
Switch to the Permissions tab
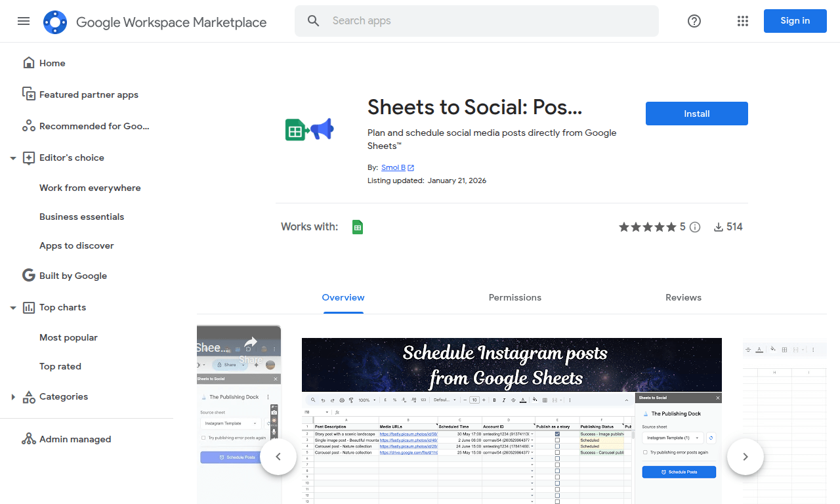click(x=514, y=297)
